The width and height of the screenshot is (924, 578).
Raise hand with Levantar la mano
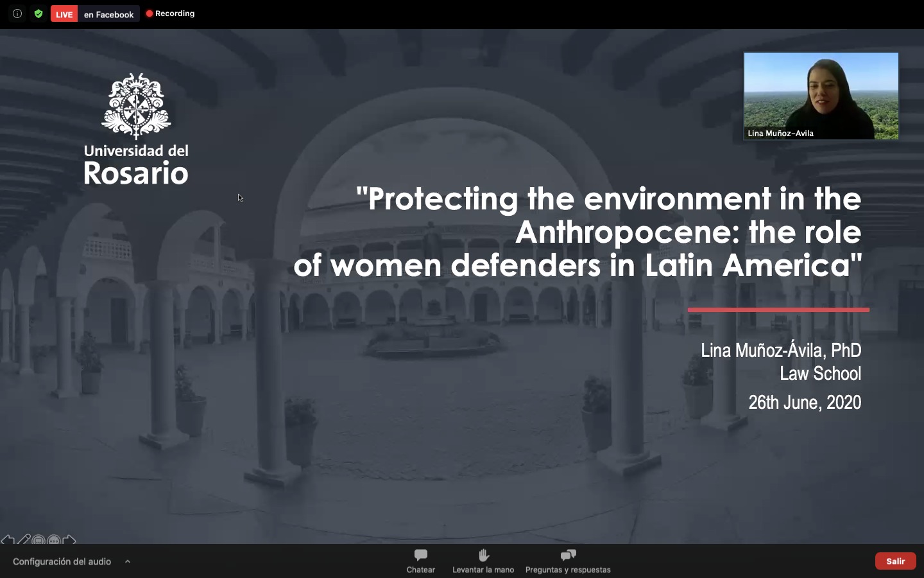click(x=483, y=561)
